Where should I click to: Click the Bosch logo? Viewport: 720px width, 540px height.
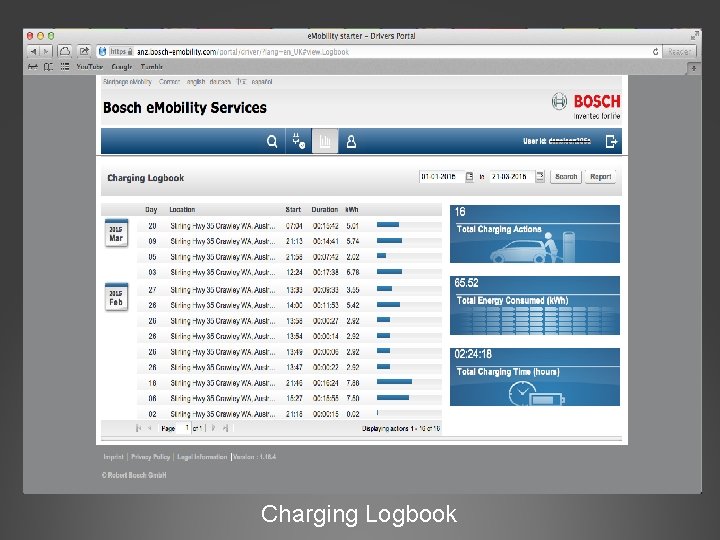coord(586,106)
